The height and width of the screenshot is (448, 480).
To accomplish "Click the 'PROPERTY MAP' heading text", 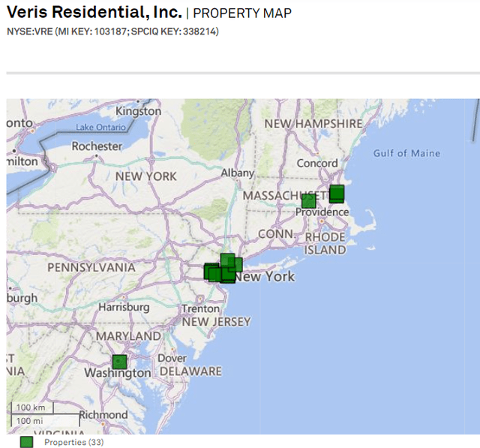I will (242, 14).
